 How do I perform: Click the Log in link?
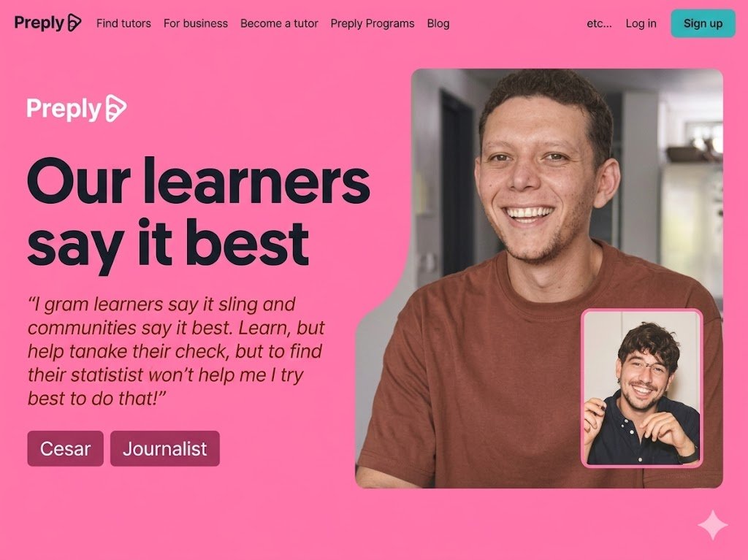point(641,23)
